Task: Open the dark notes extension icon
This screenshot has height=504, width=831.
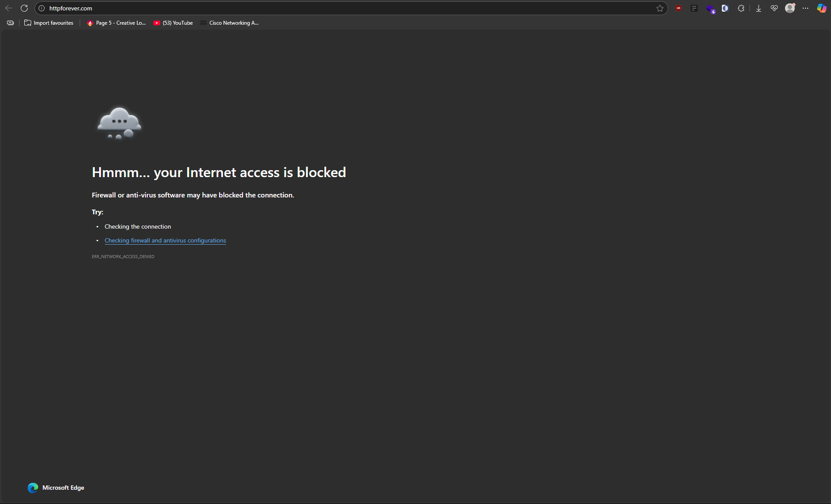Action: pos(694,8)
